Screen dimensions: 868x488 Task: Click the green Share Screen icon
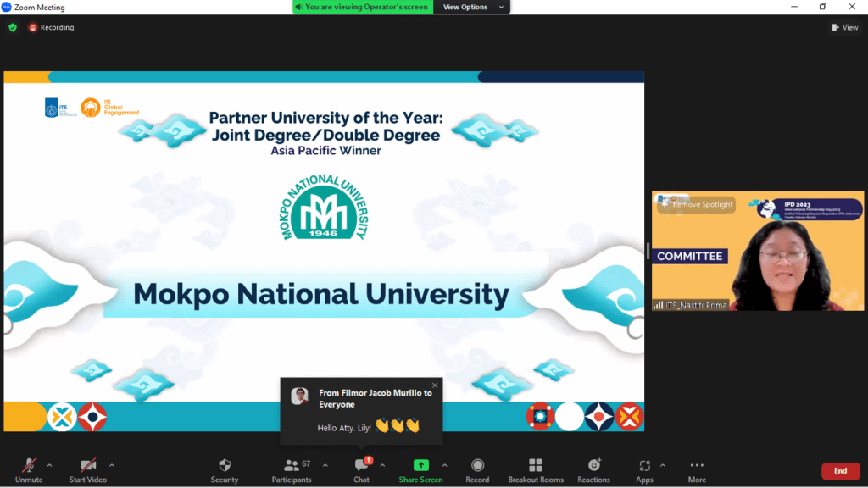pos(420,465)
